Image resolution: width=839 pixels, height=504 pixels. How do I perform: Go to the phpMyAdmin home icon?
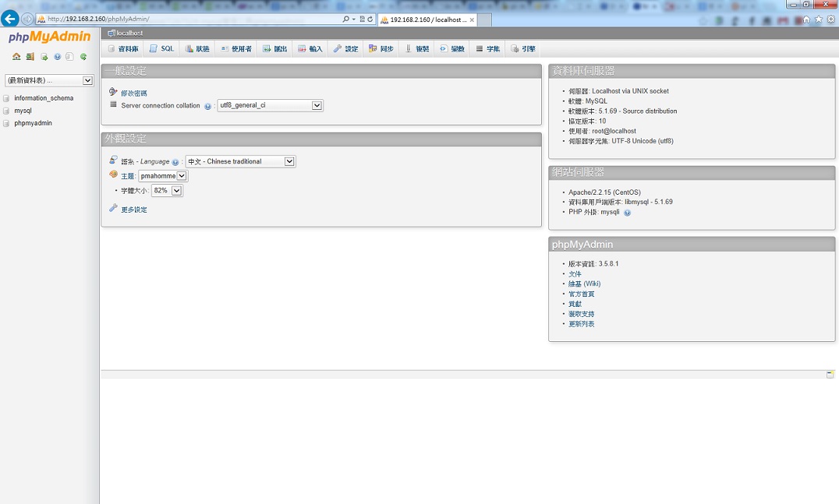pyautogui.click(x=16, y=57)
